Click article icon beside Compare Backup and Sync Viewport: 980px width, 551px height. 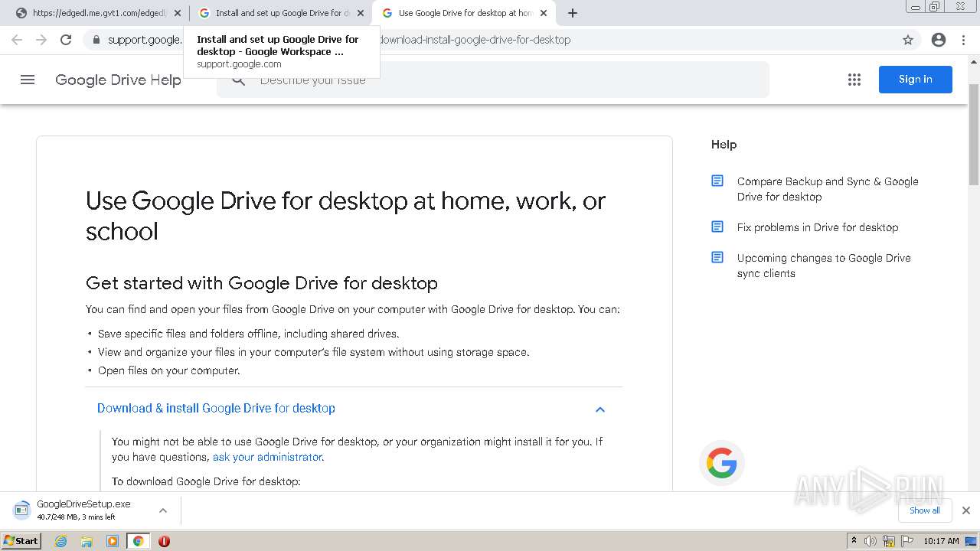point(717,181)
